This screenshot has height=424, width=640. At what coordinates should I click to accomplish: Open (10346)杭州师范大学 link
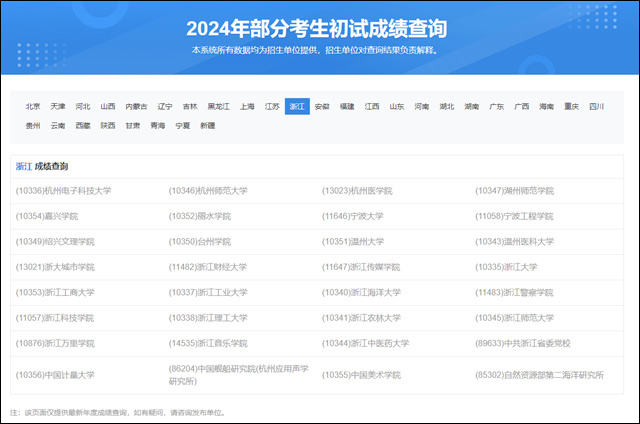click(x=208, y=191)
